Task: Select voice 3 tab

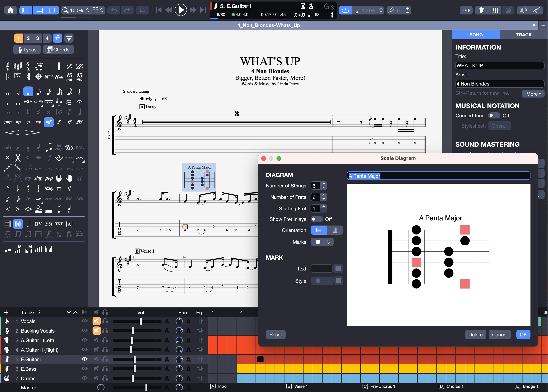Action: point(38,38)
